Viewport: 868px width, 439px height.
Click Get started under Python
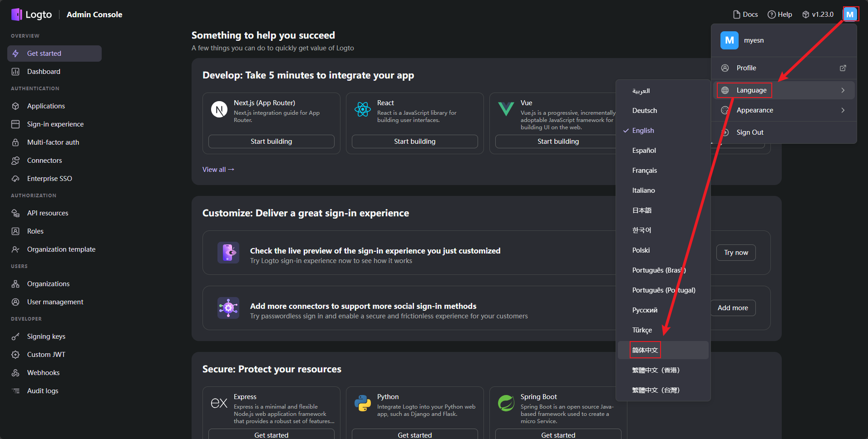(x=415, y=434)
